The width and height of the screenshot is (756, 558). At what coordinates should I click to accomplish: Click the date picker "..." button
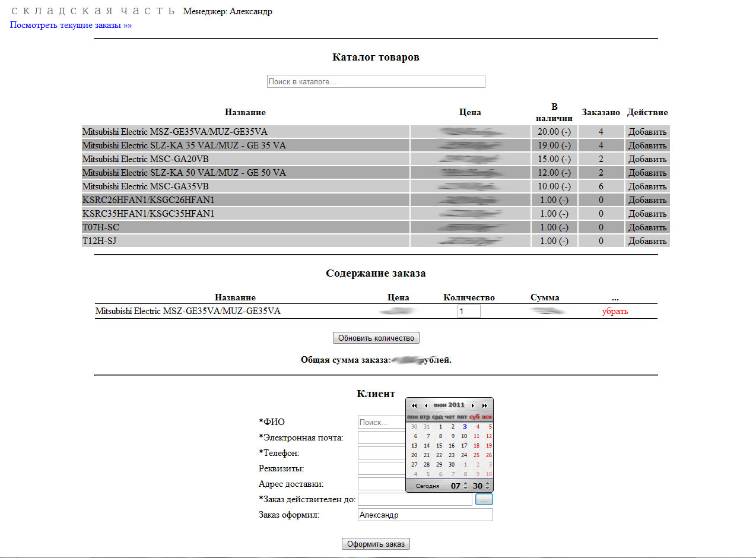(x=484, y=500)
